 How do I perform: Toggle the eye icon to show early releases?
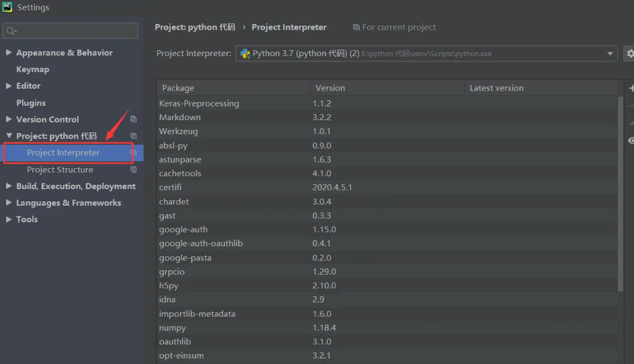pos(630,140)
